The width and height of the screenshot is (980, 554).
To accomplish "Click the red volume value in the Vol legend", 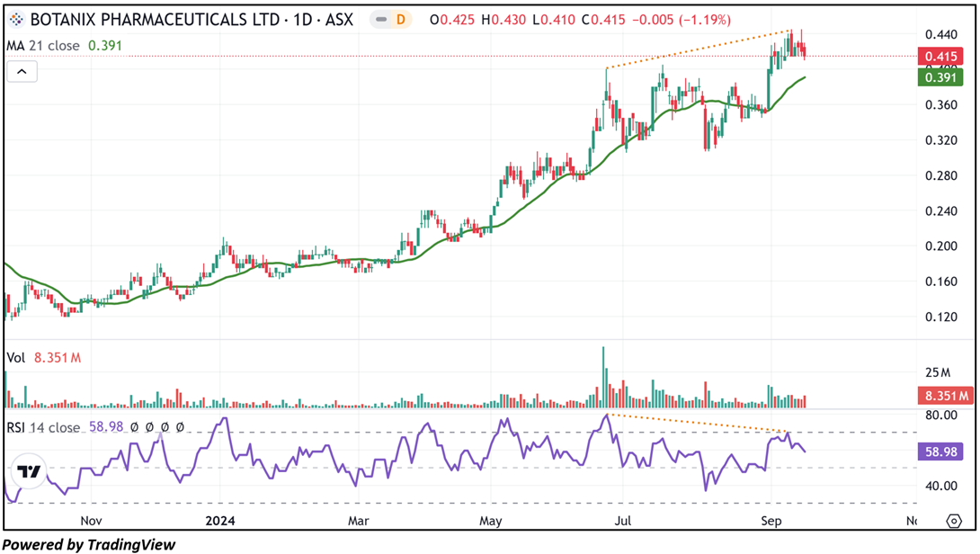I will (58, 358).
